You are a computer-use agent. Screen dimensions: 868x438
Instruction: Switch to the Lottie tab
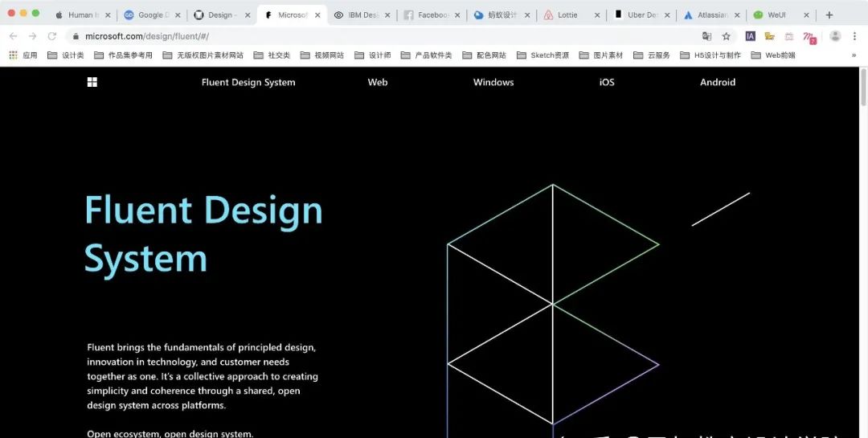pyautogui.click(x=572, y=15)
